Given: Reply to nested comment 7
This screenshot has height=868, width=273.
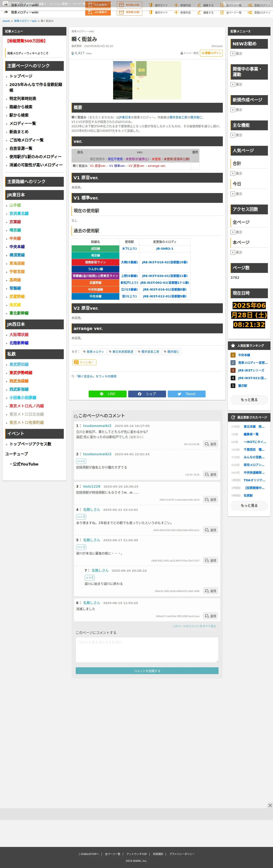Looking at the screenshot, I should [x=210, y=591].
